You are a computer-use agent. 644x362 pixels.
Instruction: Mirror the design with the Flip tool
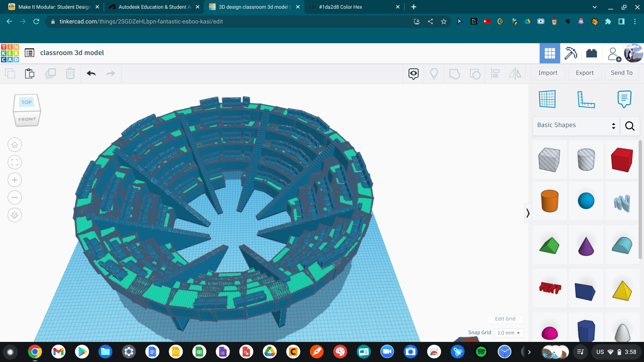point(515,73)
